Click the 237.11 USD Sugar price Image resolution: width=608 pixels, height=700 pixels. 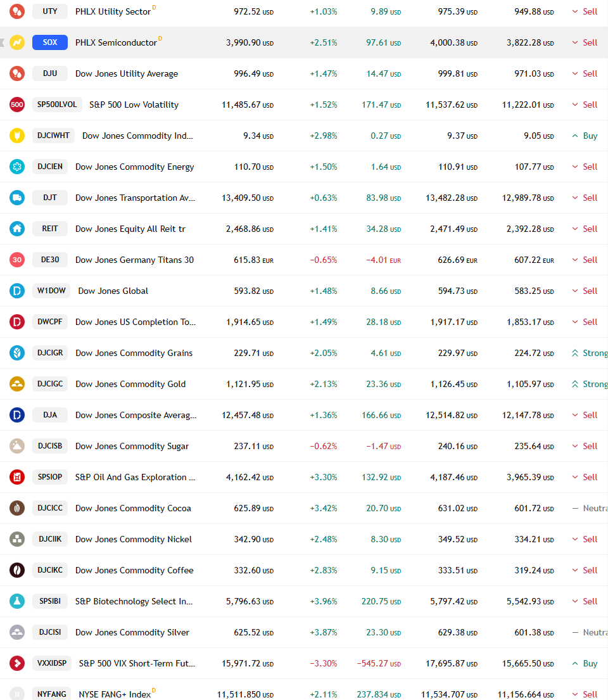coord(253,446)
